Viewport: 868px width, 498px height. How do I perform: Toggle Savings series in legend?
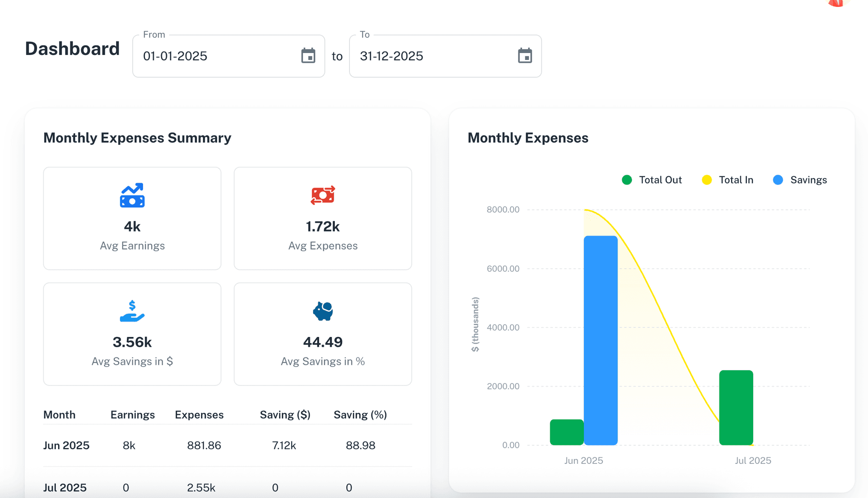click(800, 180)
